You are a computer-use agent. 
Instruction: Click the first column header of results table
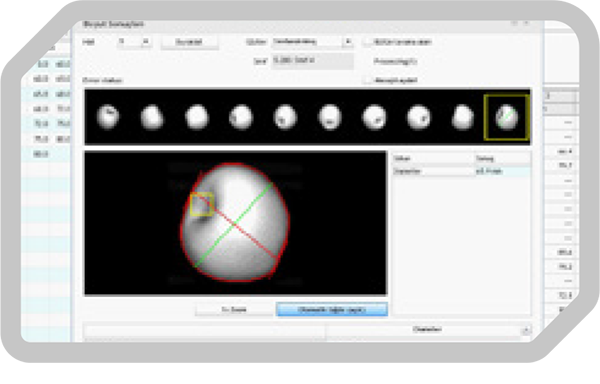click(433, 158)
